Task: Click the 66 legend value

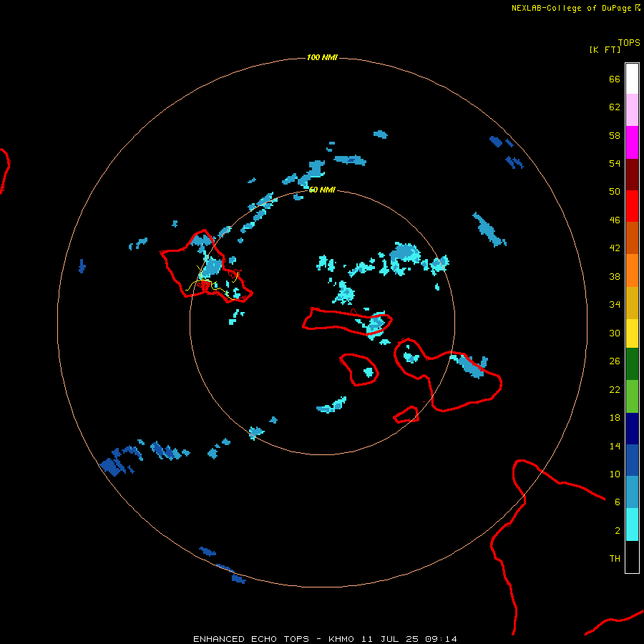Action: (x=615, y=79)
